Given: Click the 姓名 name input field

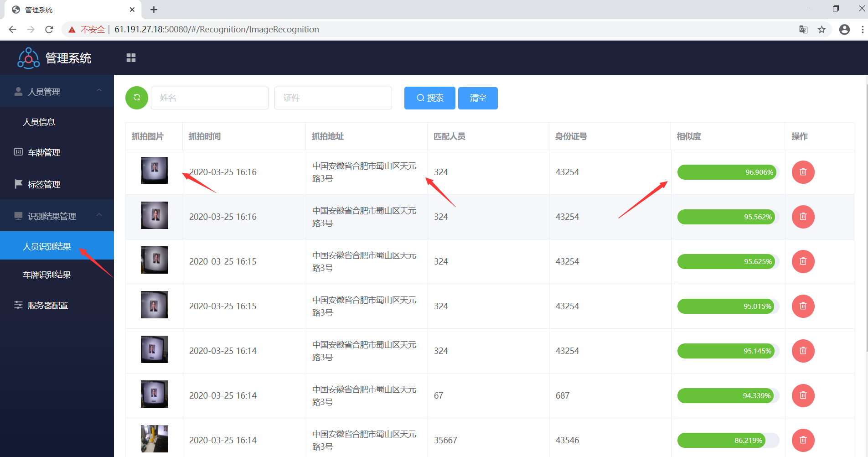Looking at the screenshot, I should click(x=210, y=98).
